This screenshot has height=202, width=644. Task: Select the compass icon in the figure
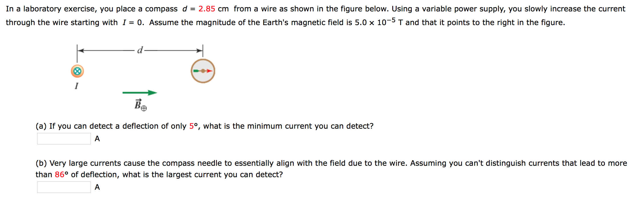[x=202, y=71]
